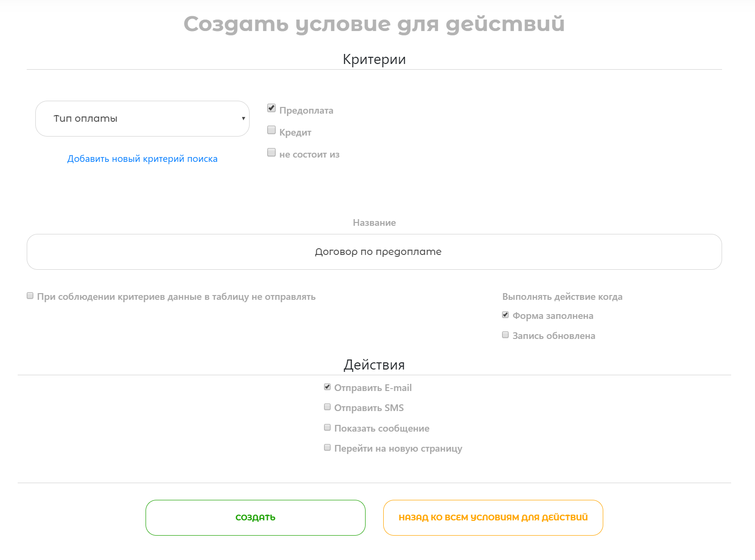Screen dimensions: 755x560
Task: Focus the Название input field
Action: pyautogui.click(x=374, y=252)
